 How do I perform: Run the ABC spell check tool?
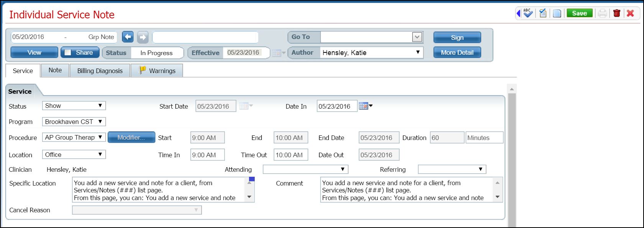528,13
